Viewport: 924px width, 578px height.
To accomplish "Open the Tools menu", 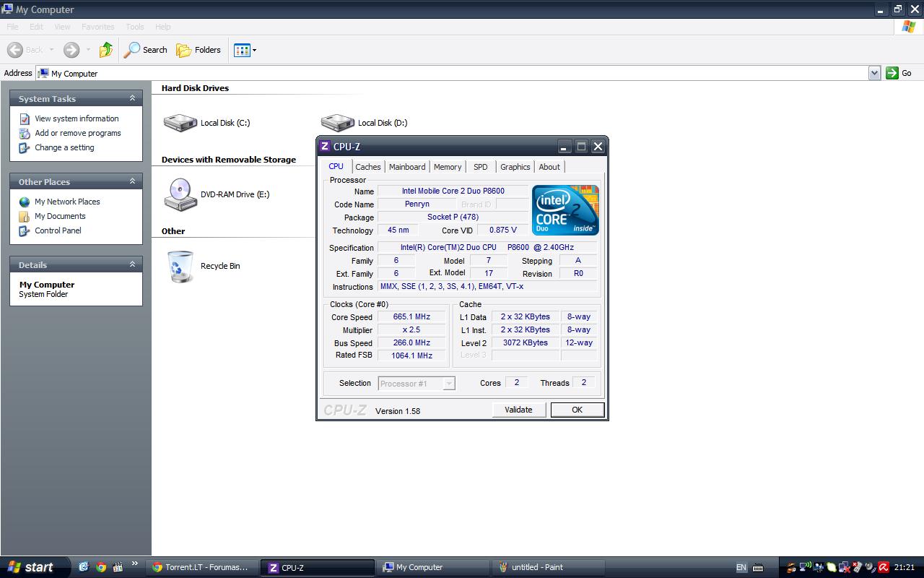I will coord(135,27).
